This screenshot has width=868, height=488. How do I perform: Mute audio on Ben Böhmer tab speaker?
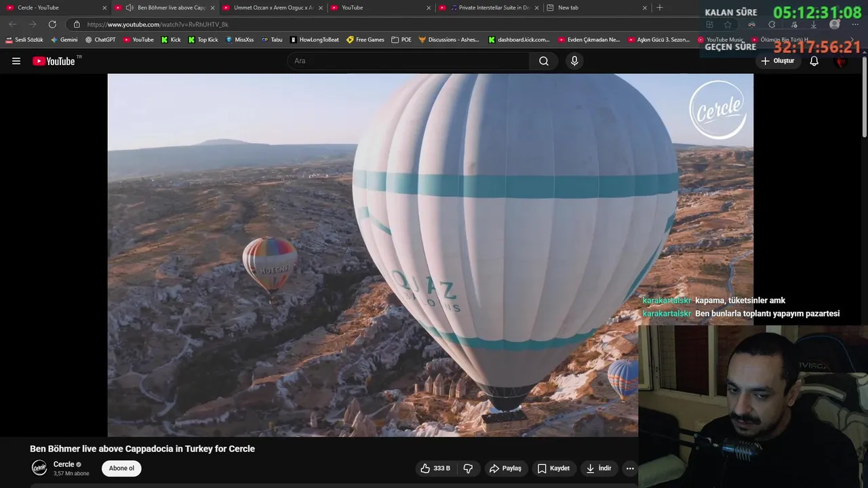click(x=129, y=7)
